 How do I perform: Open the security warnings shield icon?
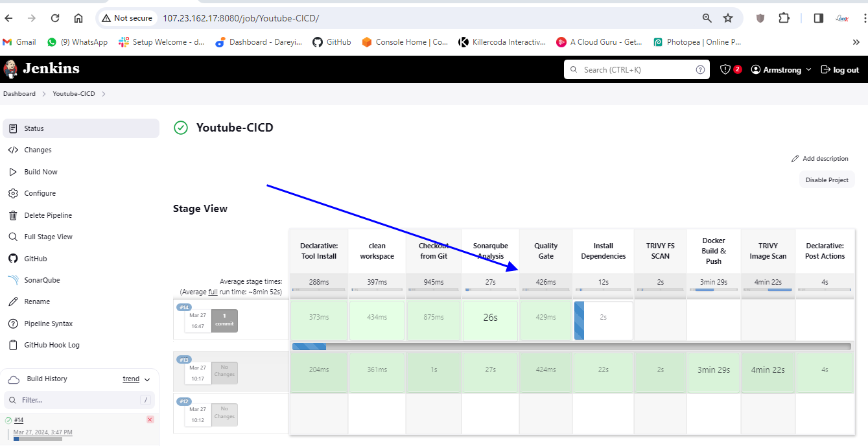tap(725, 69)
